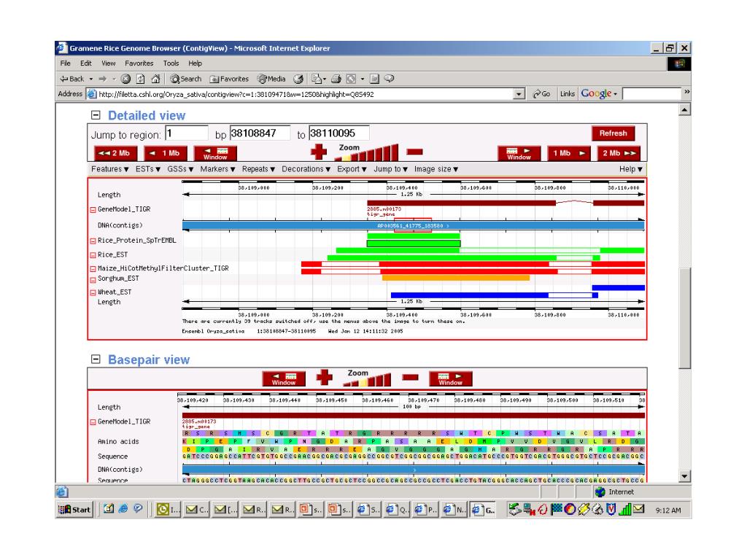Go back using the Back toolbar button
This screenshot has height=560, width=747.
pos(72,79)
